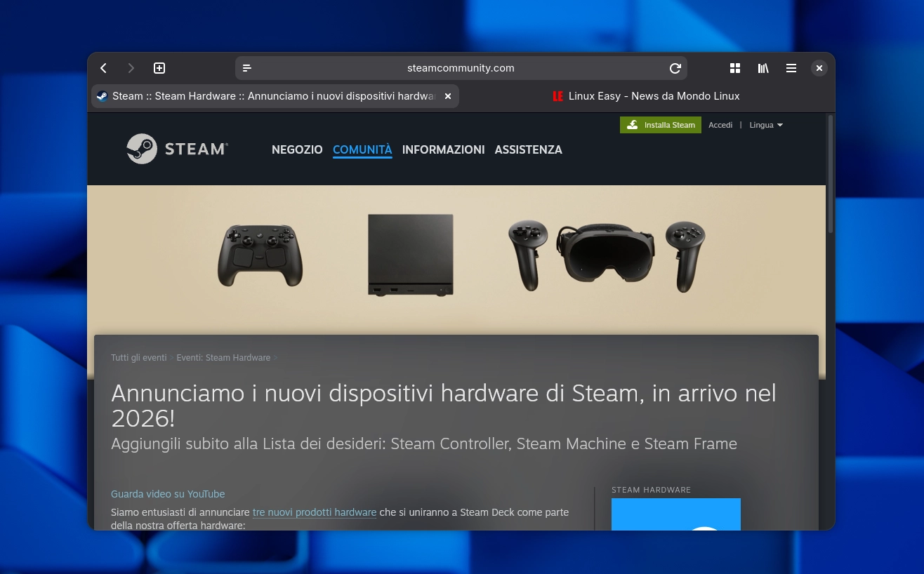Open the Lingua dropdown
924x574 pixels.
pos(765,125)
